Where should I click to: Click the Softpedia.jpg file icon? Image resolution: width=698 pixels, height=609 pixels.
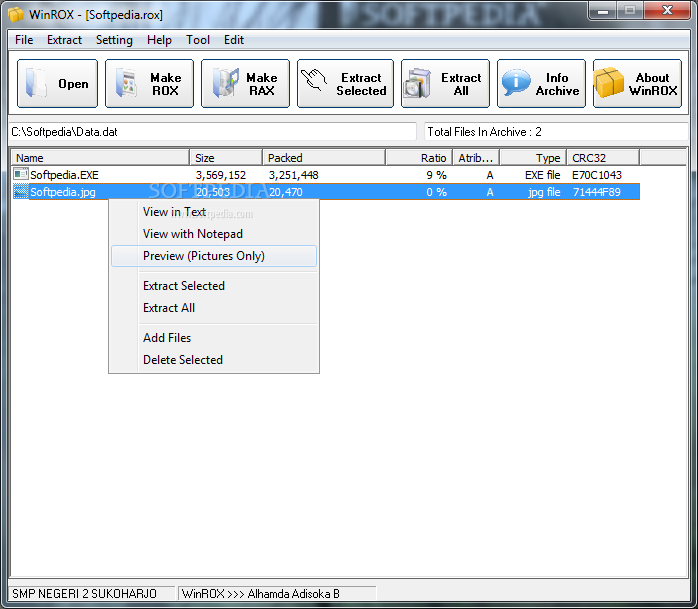pyautogui.click(x=20, y=192)
